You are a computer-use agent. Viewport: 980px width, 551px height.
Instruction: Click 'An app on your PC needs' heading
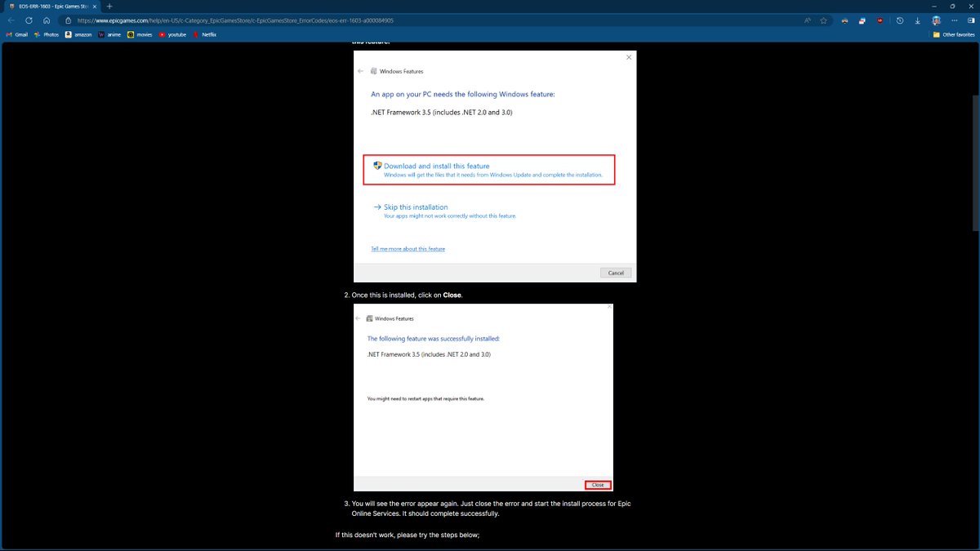pos(463,95)
